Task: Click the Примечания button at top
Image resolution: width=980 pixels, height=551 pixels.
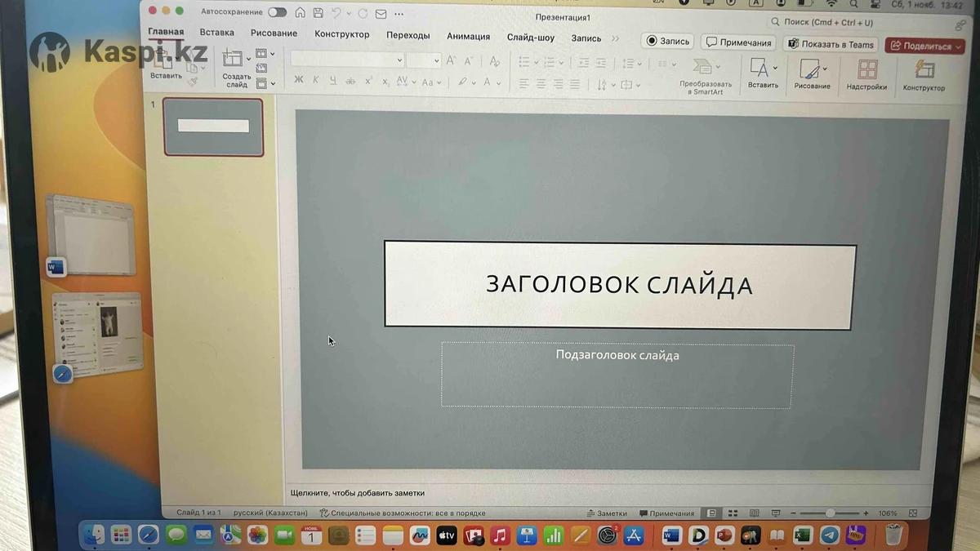Action: click(738, 42)
